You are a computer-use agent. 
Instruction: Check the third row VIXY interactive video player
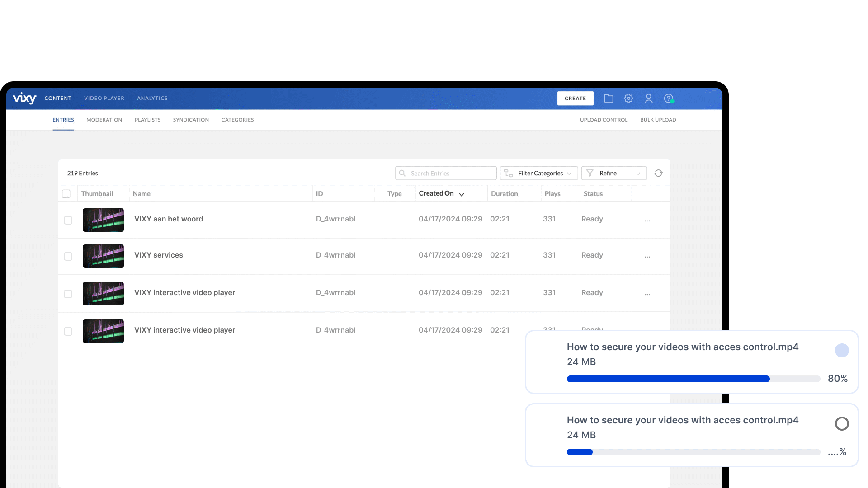click(x=68, y=294)
